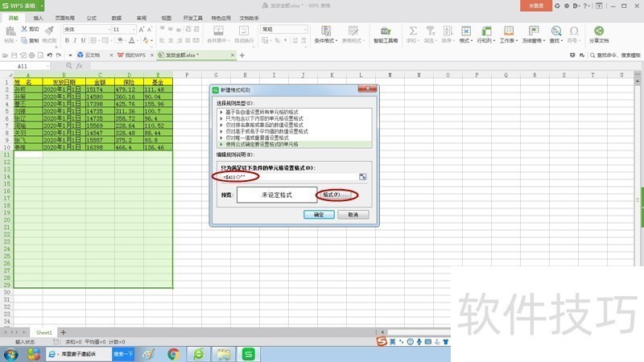Click the 自动换行 Wrap Text icon
The height and width of the screenshot is (362, 644).
tap(244, 31)
